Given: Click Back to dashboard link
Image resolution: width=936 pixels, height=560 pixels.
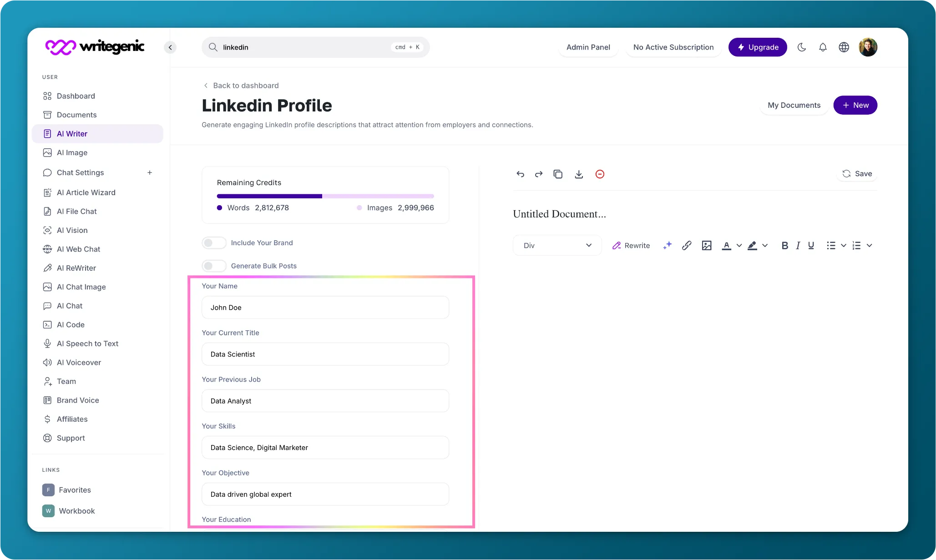Looking at the screenshot, I should point(241,86).
